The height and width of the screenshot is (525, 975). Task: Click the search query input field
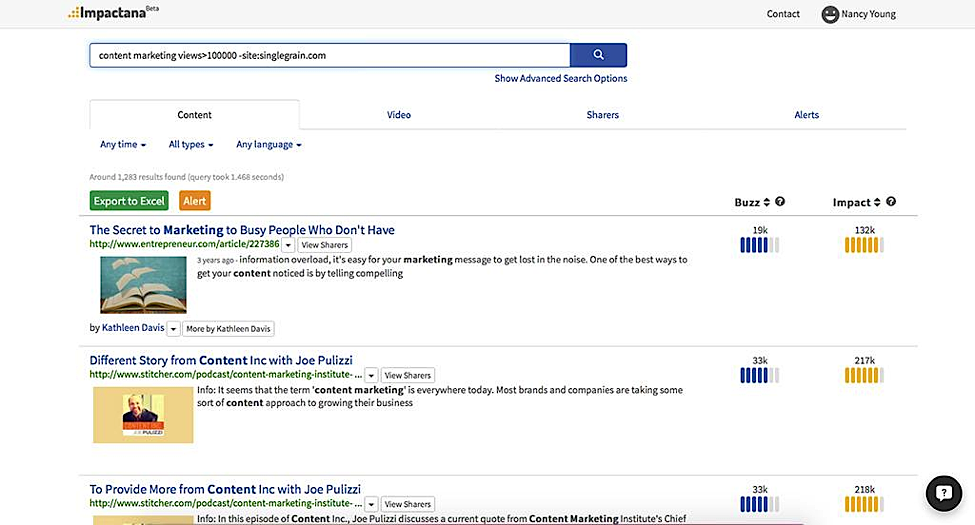coord(330,55)
